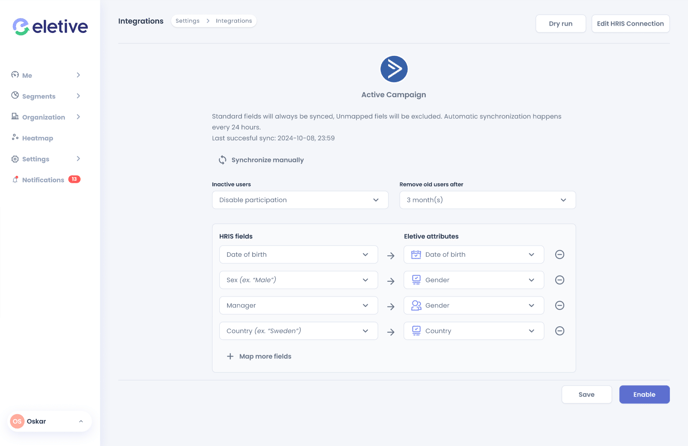This screenshot has height=446, width=688.
Task: Open the Sex (ex. "Male") HRIS dropdown
Action: (x=298, y=280)
